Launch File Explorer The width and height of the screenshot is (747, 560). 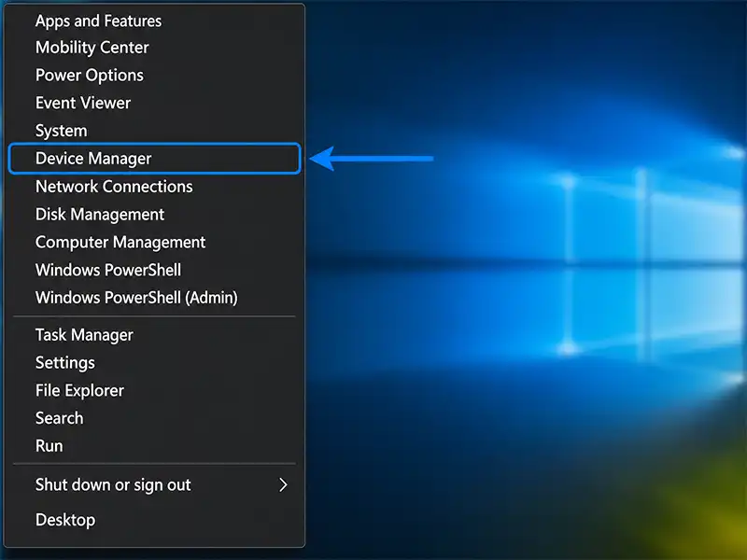154,390
